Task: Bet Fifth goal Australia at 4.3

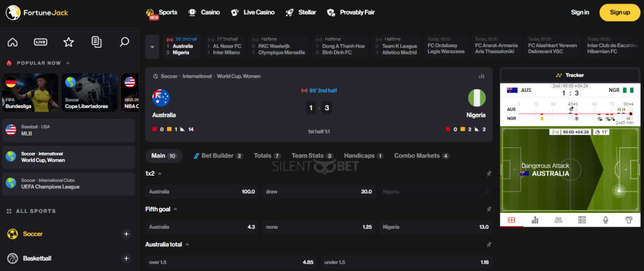Action: (202, 227)
